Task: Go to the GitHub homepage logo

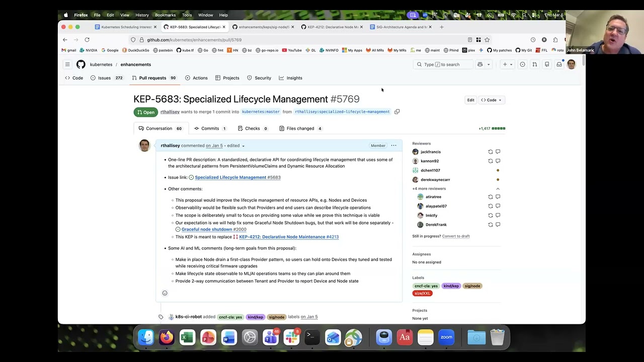Action: click(x=81, y=64)
